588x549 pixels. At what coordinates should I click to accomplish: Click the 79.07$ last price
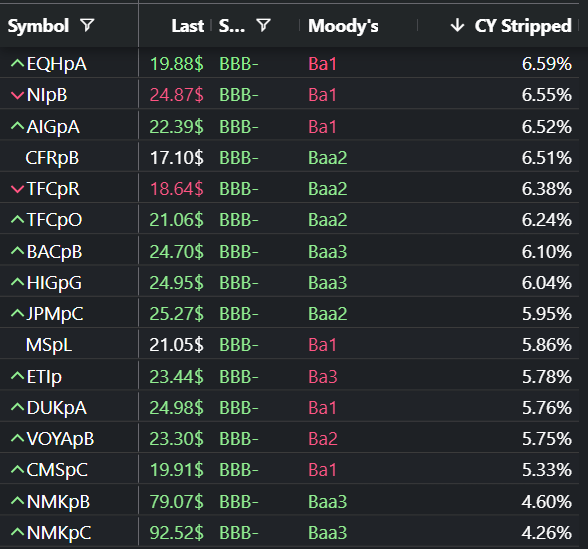point(177,501)
